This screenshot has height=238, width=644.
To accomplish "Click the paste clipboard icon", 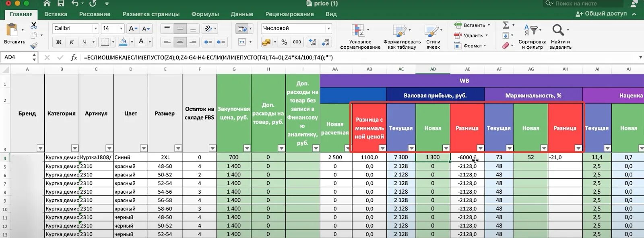I will point(12,30).
